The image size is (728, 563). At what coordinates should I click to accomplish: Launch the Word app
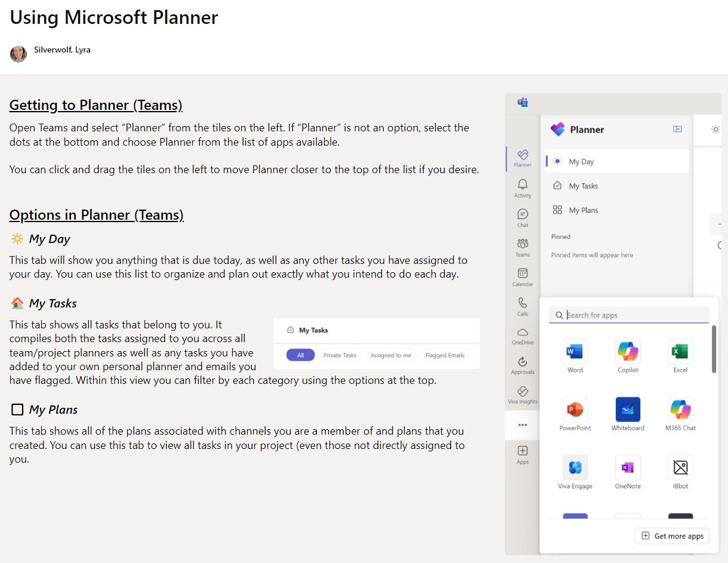tap(575, 356)
